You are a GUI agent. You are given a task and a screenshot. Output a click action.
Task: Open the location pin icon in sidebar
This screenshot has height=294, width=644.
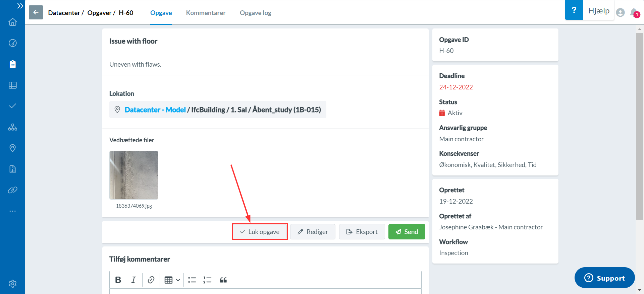click(x=12, y=148)
